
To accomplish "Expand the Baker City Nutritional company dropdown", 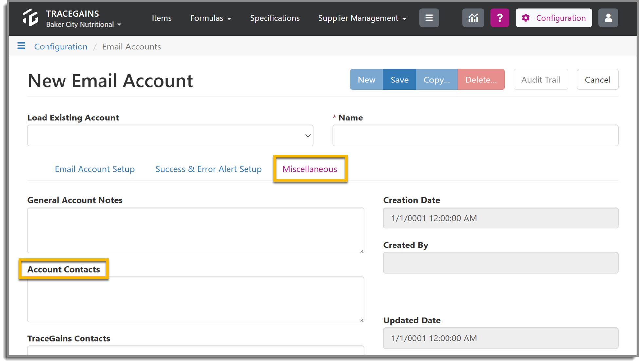I will pyautogui.click(x=84, y=24).
